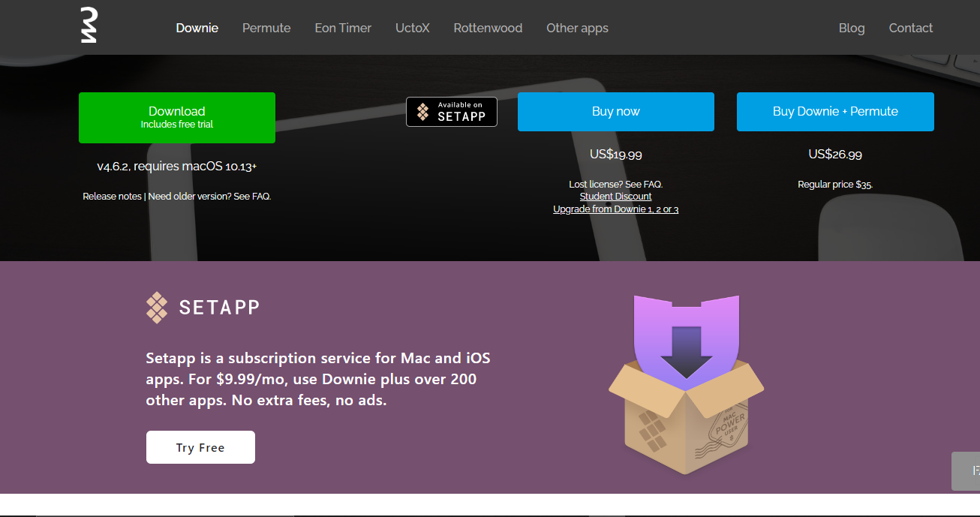Open the Downie nav item
980x517 pixels.
click(x=197, y=28)
